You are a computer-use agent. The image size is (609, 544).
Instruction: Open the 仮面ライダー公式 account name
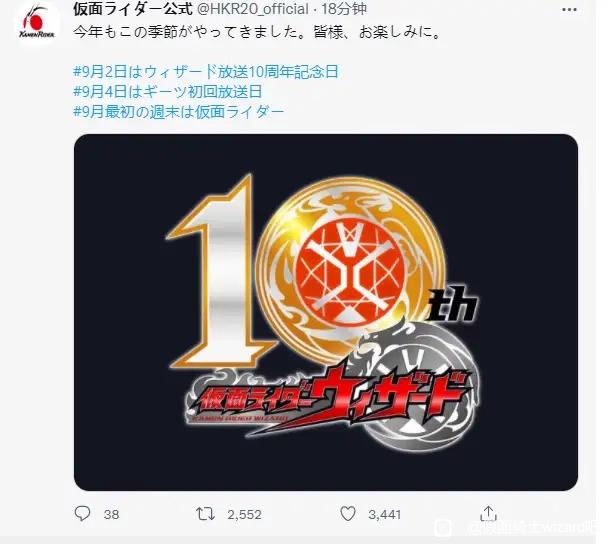coord(133,9)
